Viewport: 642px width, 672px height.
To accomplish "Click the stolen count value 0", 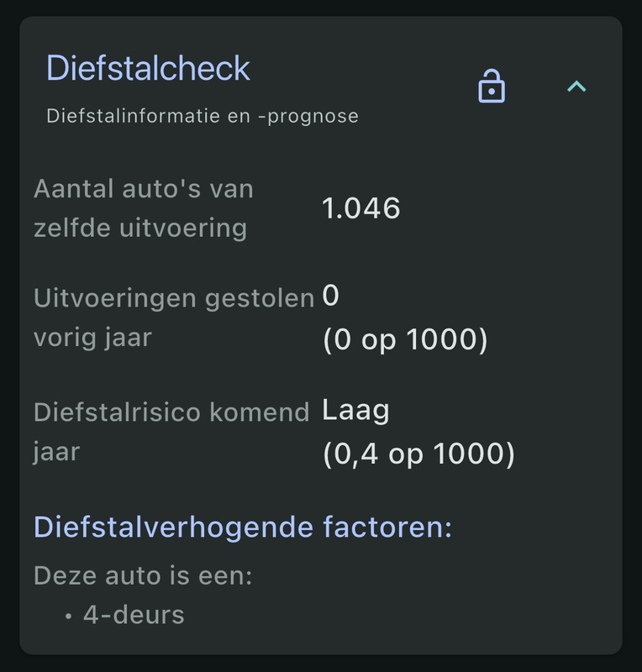I will click(x=331, y=296).
